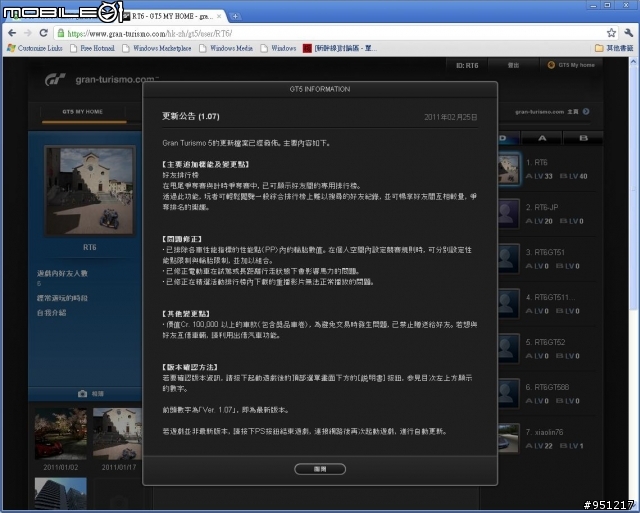The width and height of the screenshot is (640, 513).
Task: Reload the page with refresh icon
Action: [x=44, y=33]
